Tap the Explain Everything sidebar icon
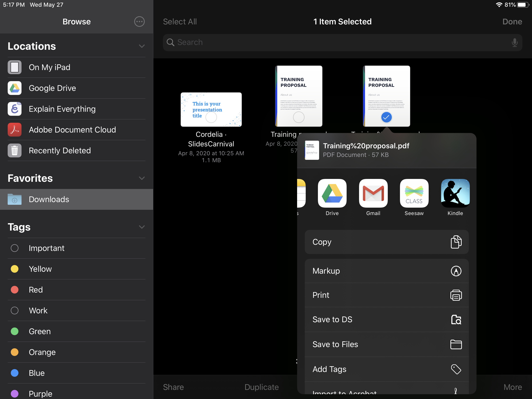The width and height of the screenshot is (532, 399). [x=14, y=109]
